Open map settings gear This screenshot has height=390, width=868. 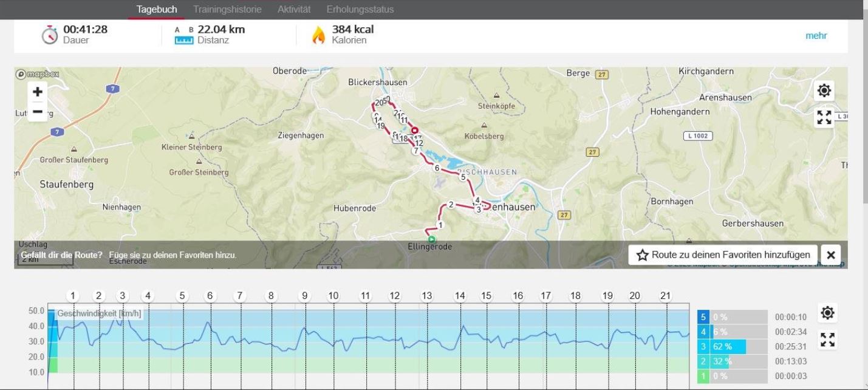coord(824,91)
